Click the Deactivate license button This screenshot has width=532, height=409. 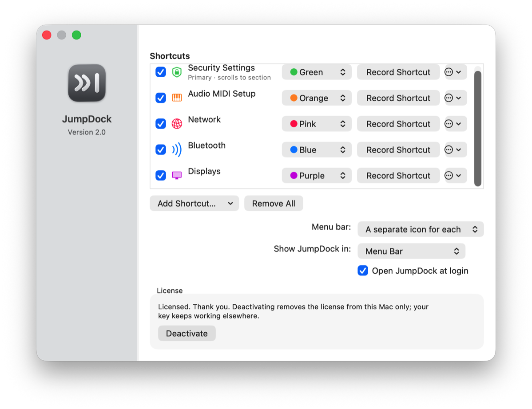point(187,334)
